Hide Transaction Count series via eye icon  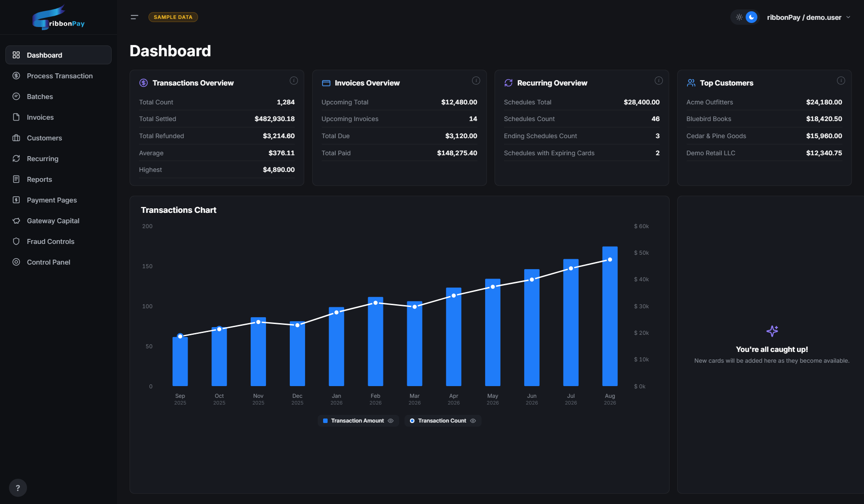[473, 421]
